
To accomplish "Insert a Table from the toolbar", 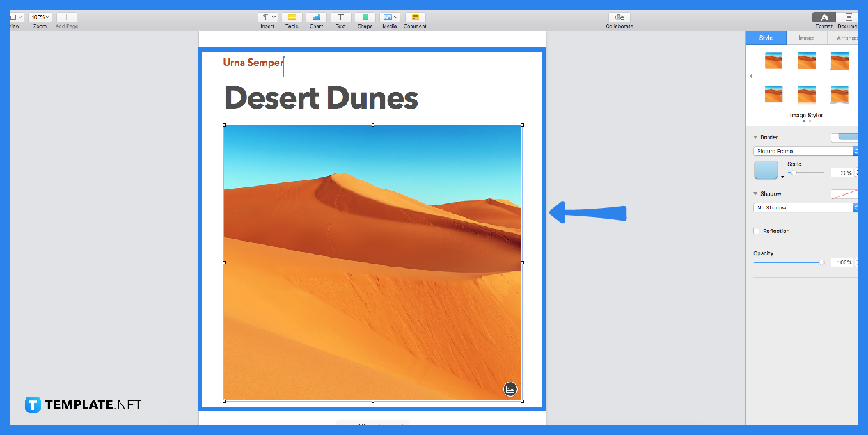I will [292, 17].
